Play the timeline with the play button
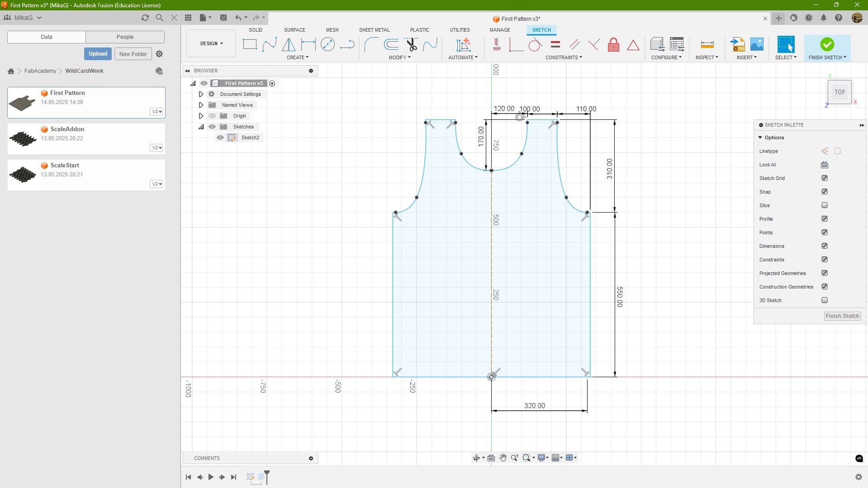The width and height of the screenshot is (868, 488). [211, 477]
